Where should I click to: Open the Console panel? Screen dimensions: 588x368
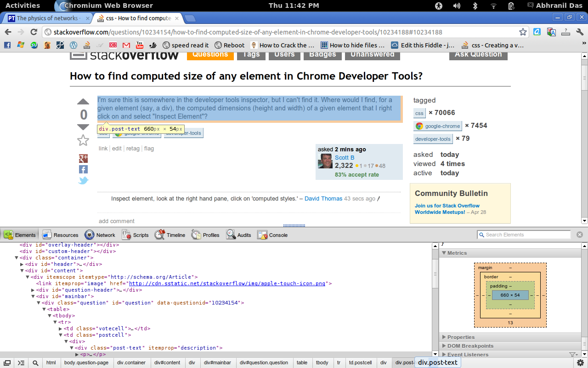pos(272,235)
